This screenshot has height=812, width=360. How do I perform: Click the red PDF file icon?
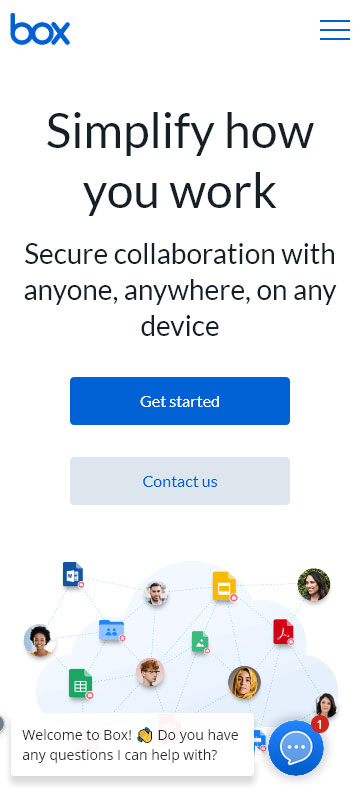(283, 632)
